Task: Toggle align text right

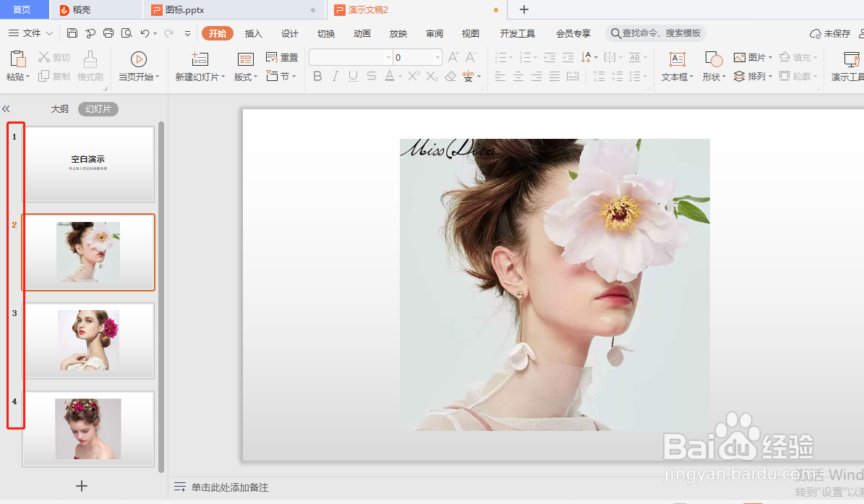Action: pos(536,76)
